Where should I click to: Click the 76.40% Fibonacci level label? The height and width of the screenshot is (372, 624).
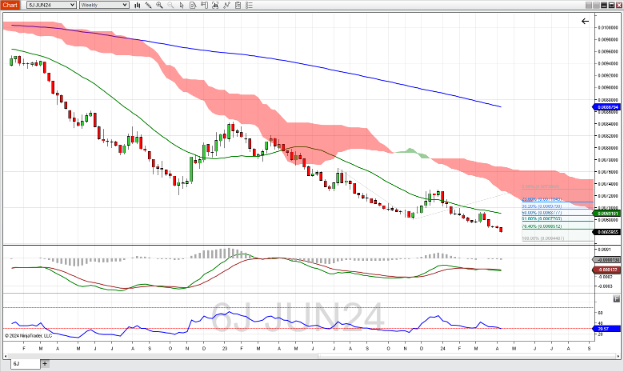click(542, 226)
